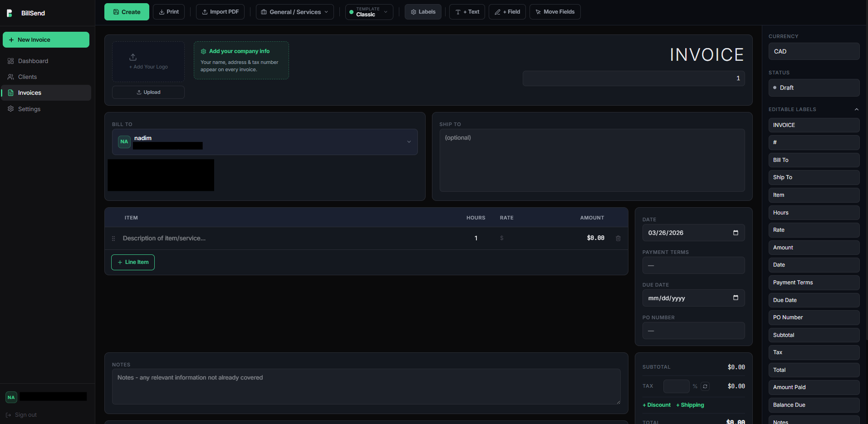Collapse the Editable Labels section

point(857,109)
